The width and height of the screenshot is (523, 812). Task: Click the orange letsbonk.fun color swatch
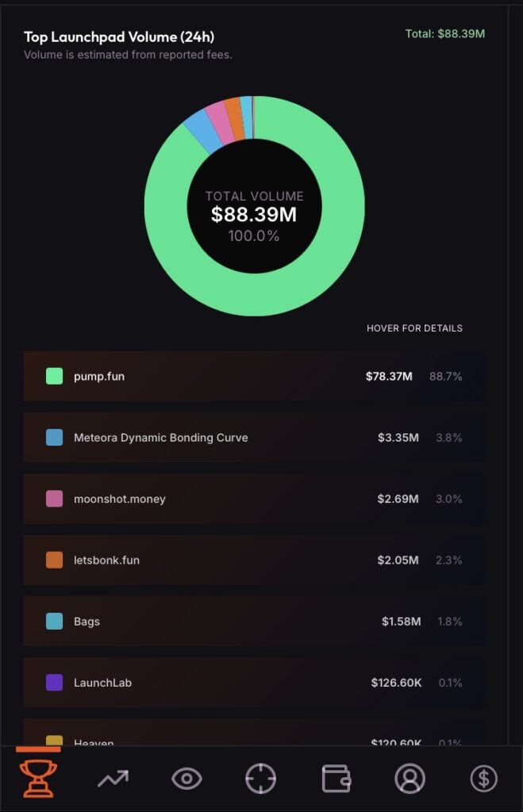[55, 560]
